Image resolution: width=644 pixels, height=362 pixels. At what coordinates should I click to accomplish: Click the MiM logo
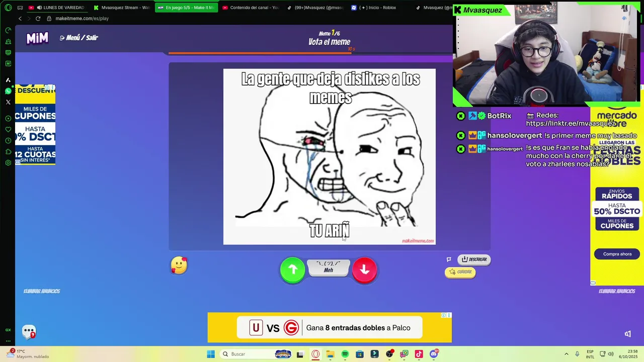tap(37, 38)
